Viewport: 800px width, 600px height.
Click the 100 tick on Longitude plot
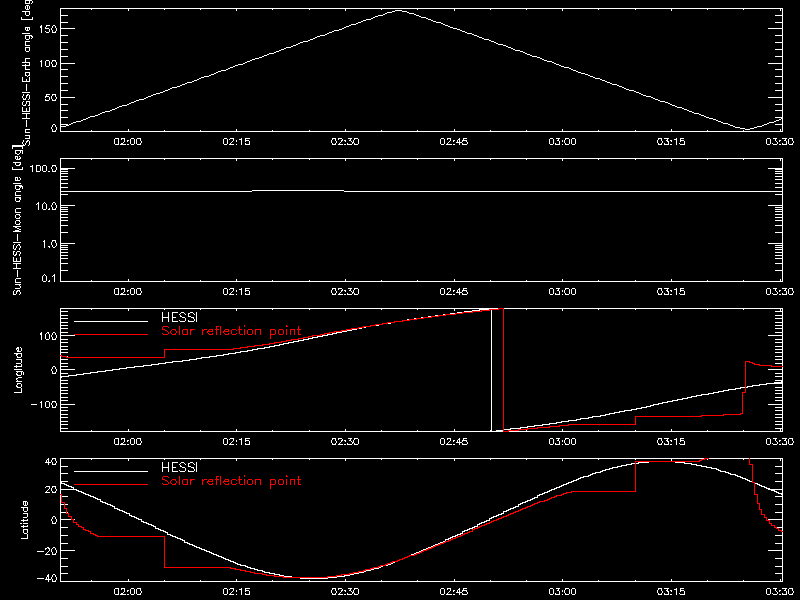click(48, 336)
